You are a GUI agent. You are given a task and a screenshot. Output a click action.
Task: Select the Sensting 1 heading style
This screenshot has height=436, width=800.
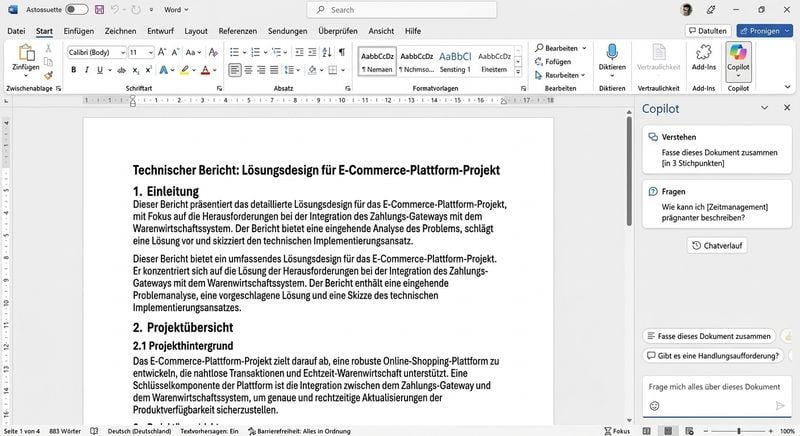click(455, 62)
